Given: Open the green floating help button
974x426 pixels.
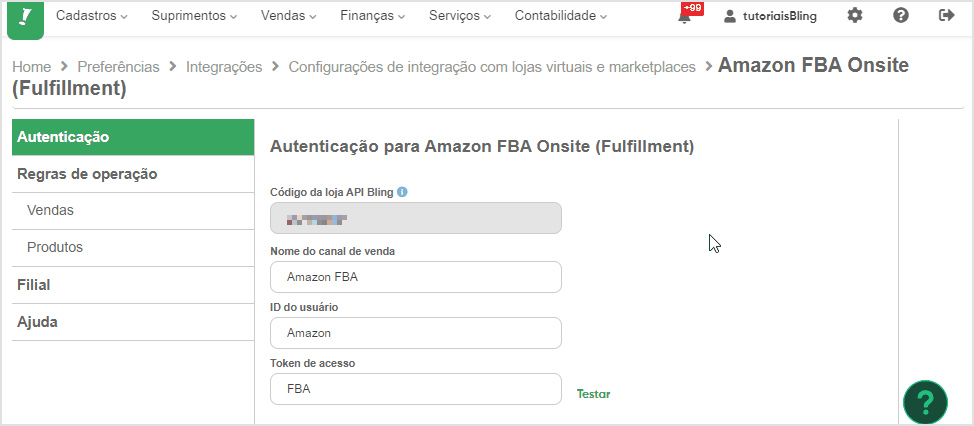Looking at the screenshot, I should click(x=926, y=402).
